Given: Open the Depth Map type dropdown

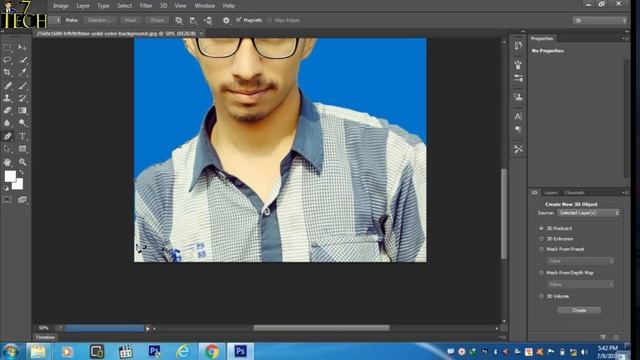Looking at the screenshot, I should 580,284.
